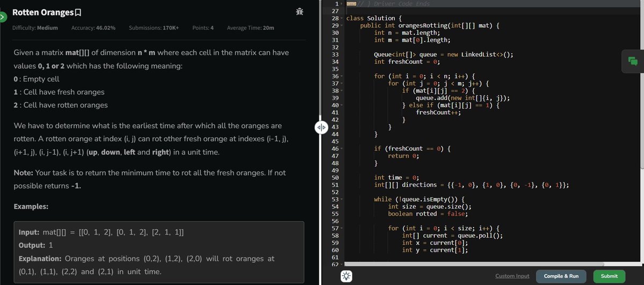This screenshot has height=285, width=644.
Task: Click the 'Submissions: 170K+' stat
Action: click(154, 28)
